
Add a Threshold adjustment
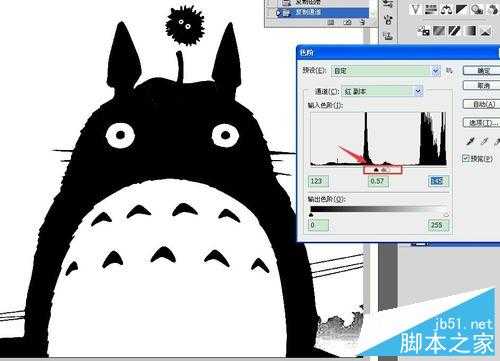tap(454, 31)
